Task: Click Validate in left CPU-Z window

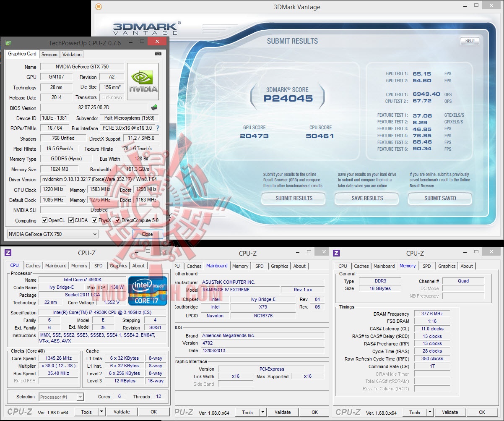Action: click(122, 412)
